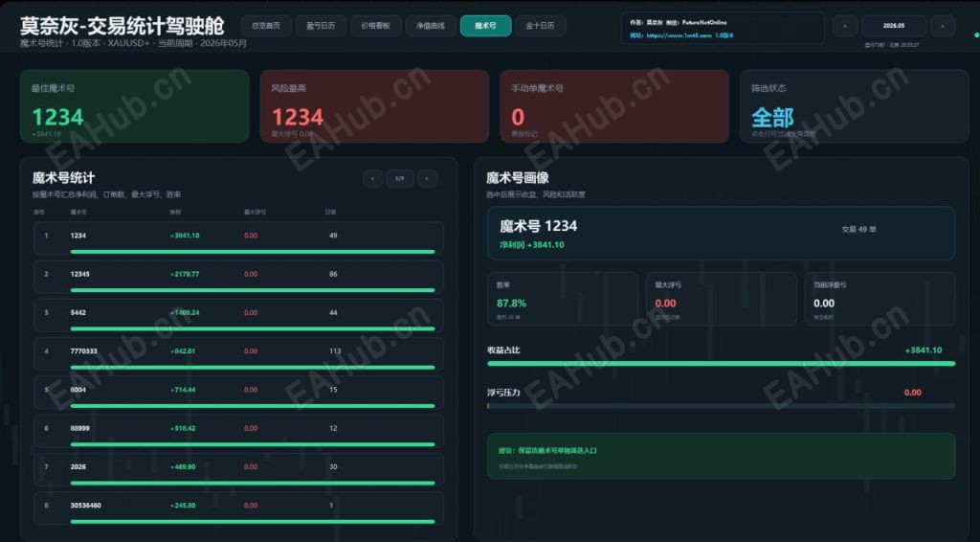Image resolution: width=980 pixels, height=542 pixels.
Task: Click the green progress bar under row 1234
Action: pos(253,251)
